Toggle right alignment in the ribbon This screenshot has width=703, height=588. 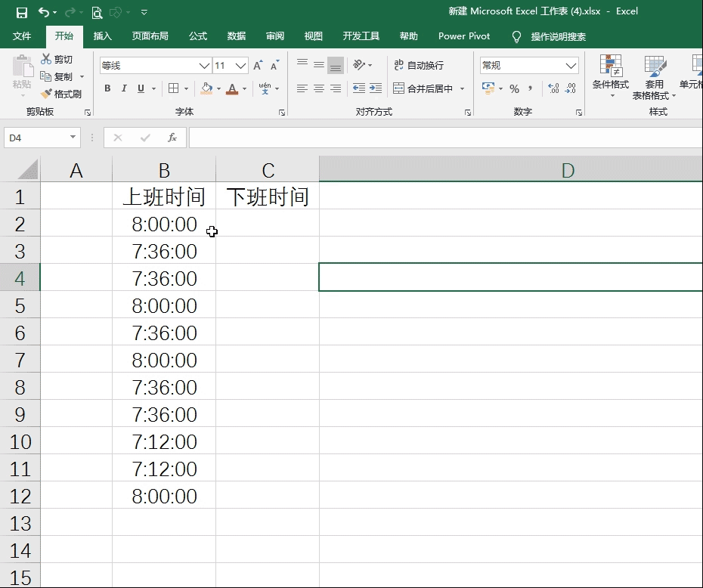coord(335,88)
